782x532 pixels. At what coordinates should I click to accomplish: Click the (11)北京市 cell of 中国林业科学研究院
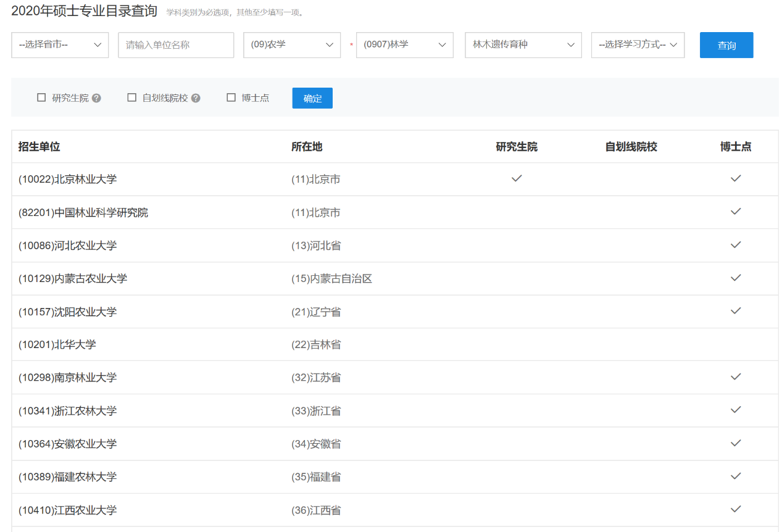pyautogui.click(x=316, y=213)
